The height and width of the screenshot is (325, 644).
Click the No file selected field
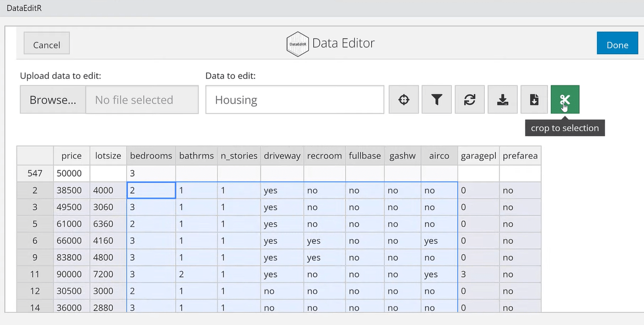142,100
